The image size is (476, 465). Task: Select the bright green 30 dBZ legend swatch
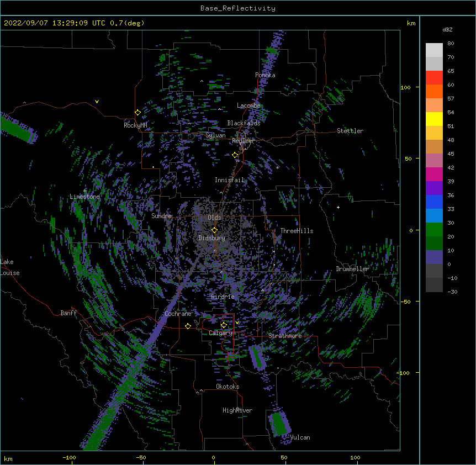pyautogui.click(x=434, y=230)
